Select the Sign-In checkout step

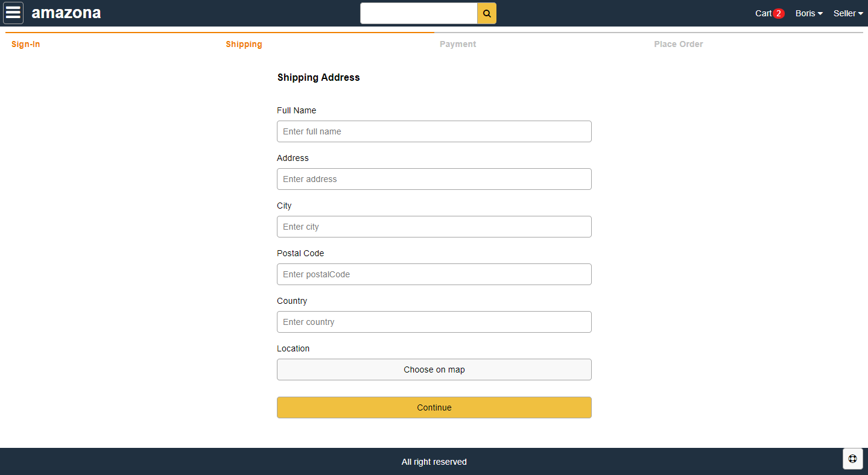(x=25, y=44)
